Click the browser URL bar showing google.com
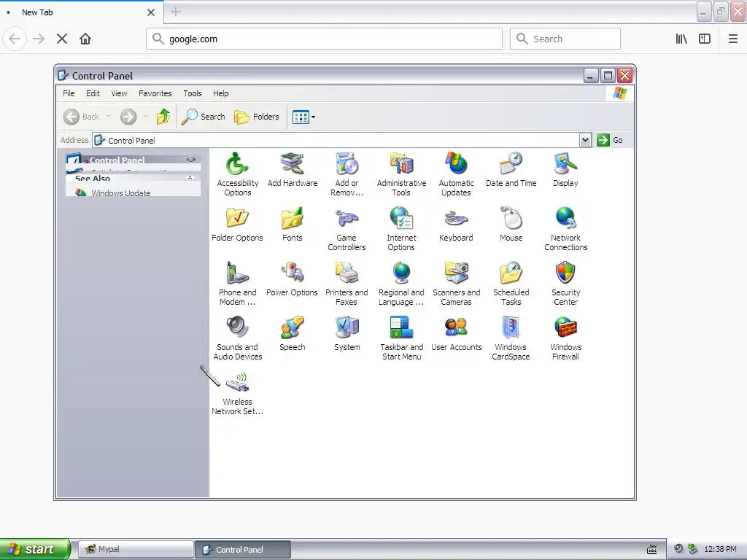The height and width of the screenshot is (560, 747). click(x=324, y=39)
